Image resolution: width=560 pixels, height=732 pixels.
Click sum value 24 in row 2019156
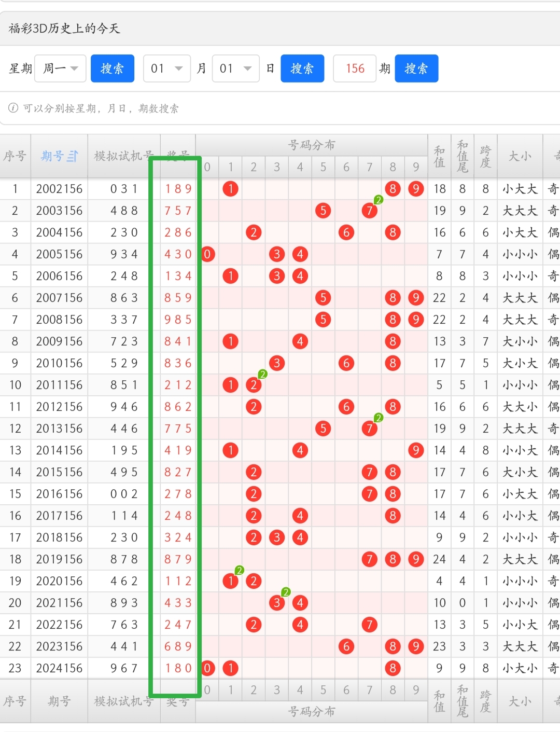[x=440, y=559]
